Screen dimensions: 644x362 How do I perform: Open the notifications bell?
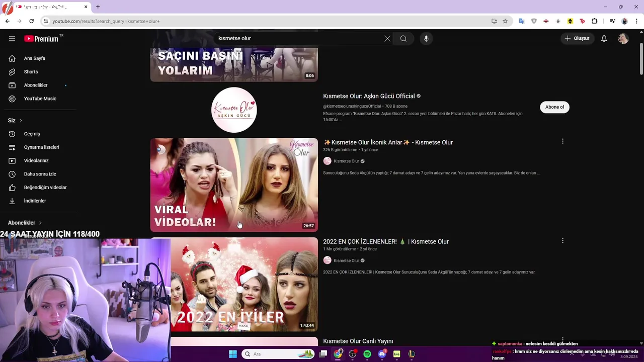tap(604, 39)
